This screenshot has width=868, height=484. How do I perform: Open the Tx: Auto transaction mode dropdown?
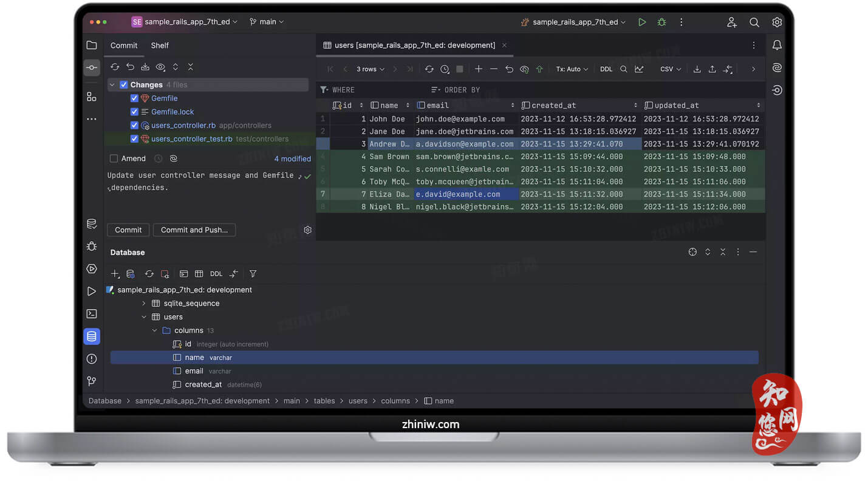click(x=572, y=69)
